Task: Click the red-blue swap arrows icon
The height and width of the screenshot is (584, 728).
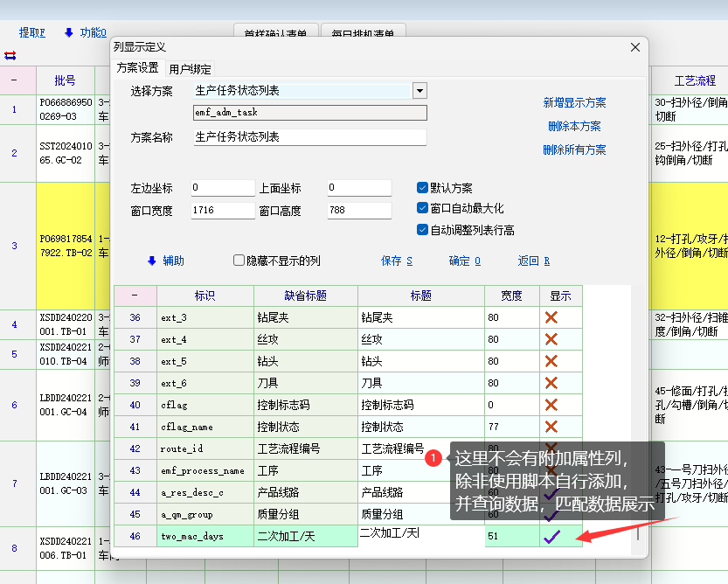Action: [10, 55]
